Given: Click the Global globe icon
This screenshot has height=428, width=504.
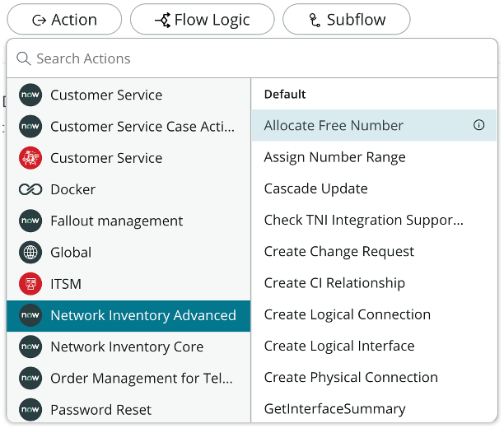Looking at the screenshot, I should pyautogui.click(x=30, y=252).
